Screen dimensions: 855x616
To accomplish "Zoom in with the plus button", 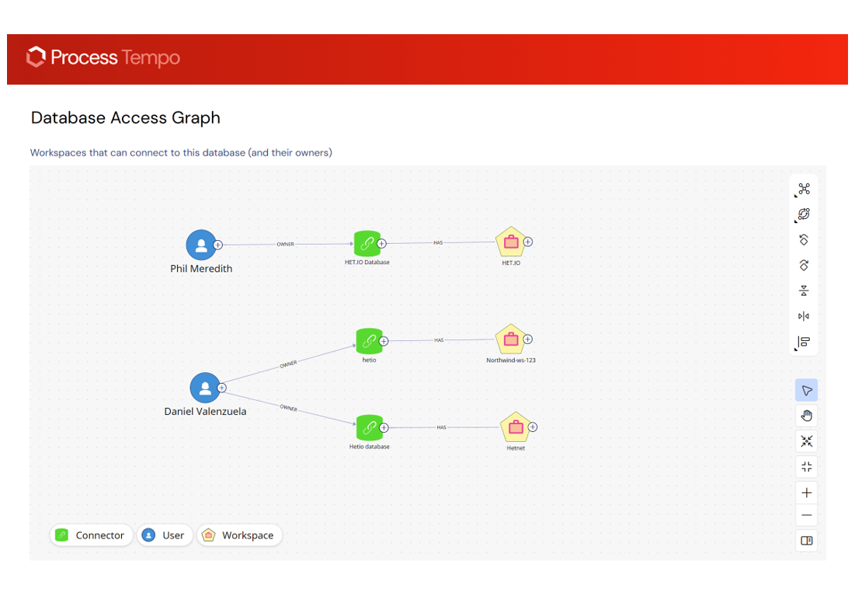I will pos(807,492).
